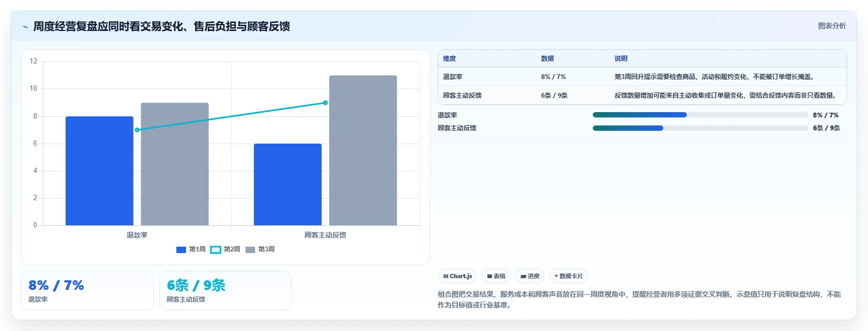
Task: Click the 顾客主动反馈 x-axis label under chart
Action: click(x=325, y=235)
